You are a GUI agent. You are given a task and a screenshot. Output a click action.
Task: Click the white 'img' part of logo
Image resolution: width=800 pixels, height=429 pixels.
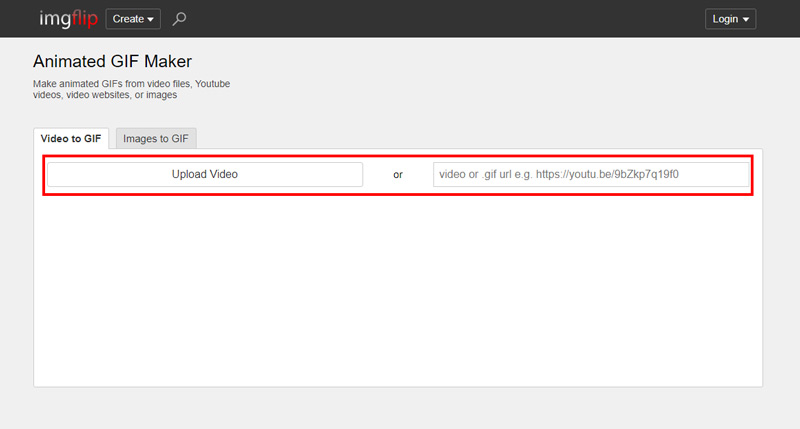[x=54, y=19]
